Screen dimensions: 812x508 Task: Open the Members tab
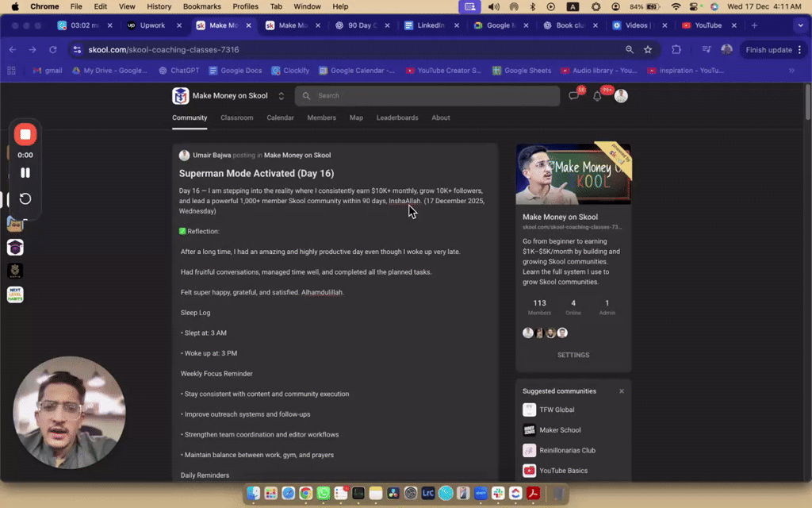pos(322,117)
